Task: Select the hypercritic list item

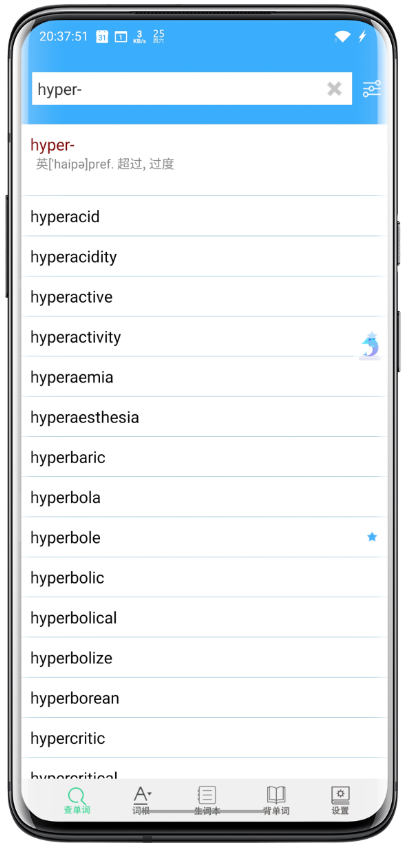Action: pyautogui.click(x=204, y=738)
